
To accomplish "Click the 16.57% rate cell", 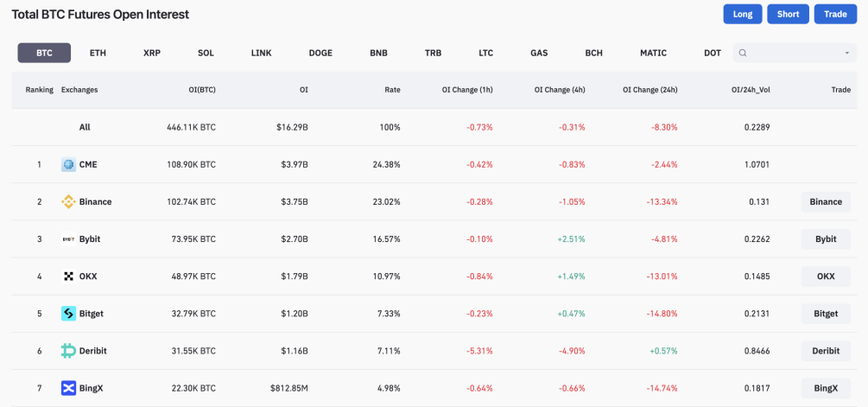I will pos(386,239).
